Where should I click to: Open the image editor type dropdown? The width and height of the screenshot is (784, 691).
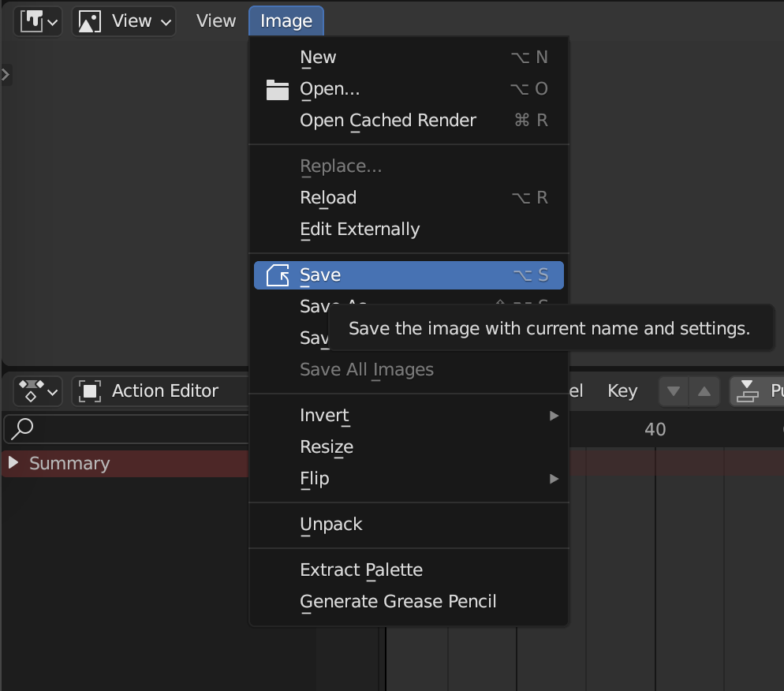pos(38,21)
